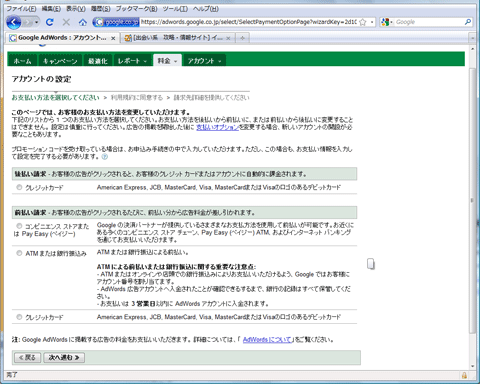Open the ツール(T) menu
The height and width of the screenshot is (384, 480).
(x=175, y=9)
